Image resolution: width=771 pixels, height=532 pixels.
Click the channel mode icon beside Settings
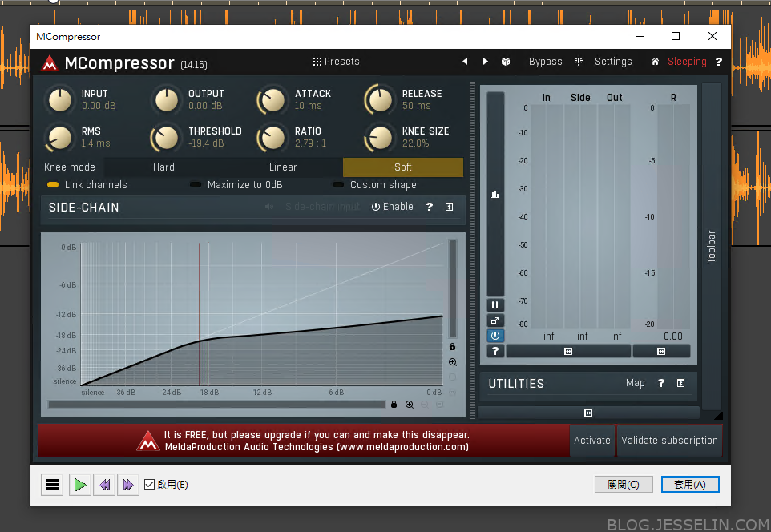tap(579, 62)
